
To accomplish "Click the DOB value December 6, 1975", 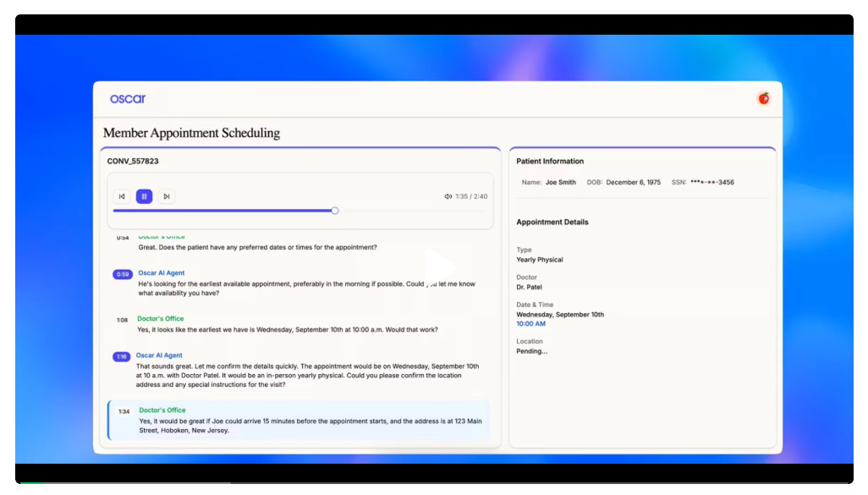I will point(634,182).
